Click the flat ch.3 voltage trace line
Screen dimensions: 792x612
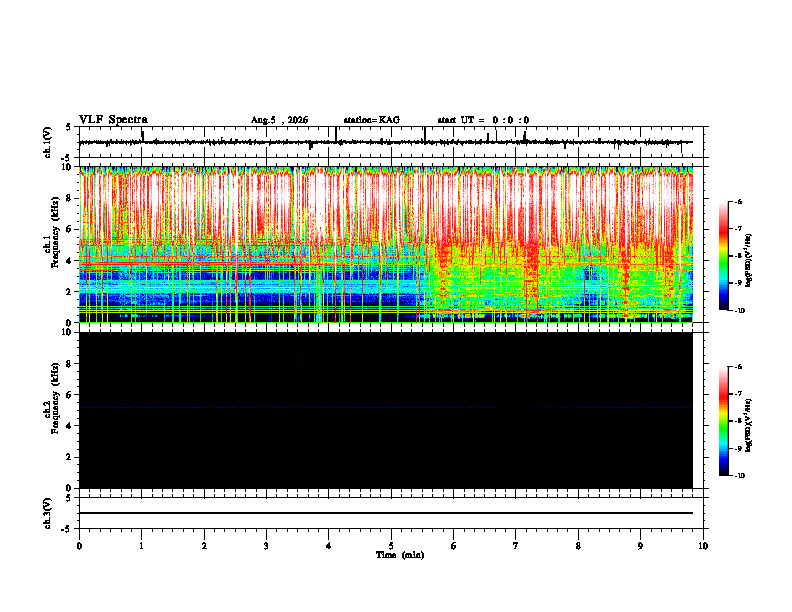click(x=386, y=513)
